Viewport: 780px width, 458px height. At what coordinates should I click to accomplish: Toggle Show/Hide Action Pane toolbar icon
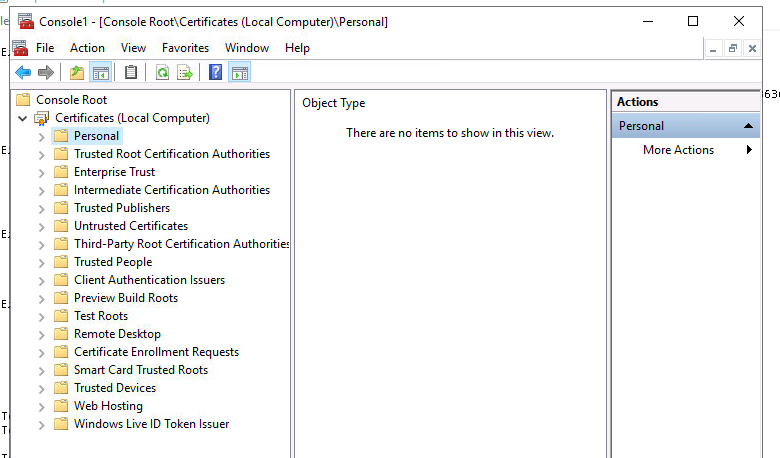[240, 73]
